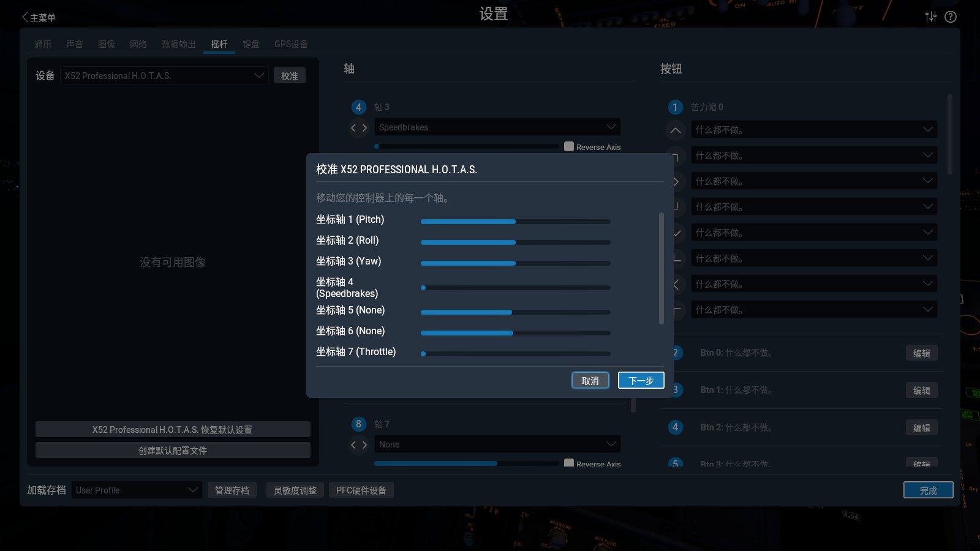This screenshot has width=980, height=551.
Task: Open hat switch right direction dropdown
Action: coord(814,181)
